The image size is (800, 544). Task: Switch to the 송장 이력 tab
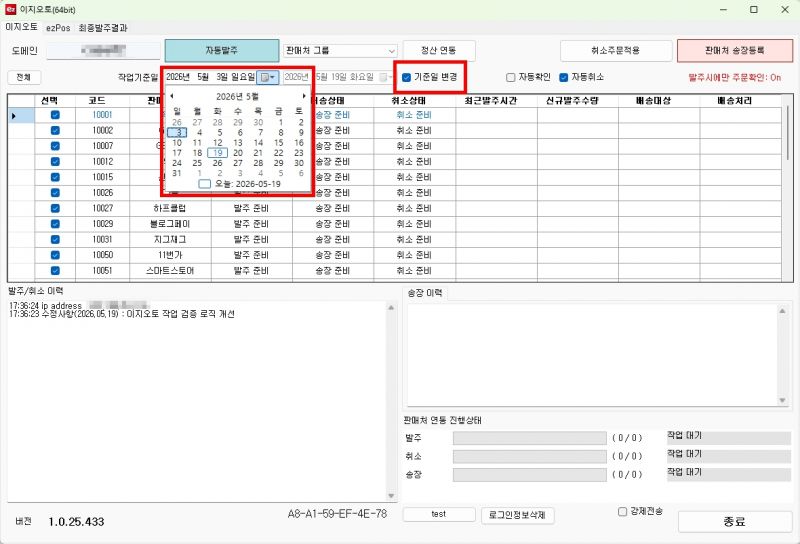click(424, 293)
